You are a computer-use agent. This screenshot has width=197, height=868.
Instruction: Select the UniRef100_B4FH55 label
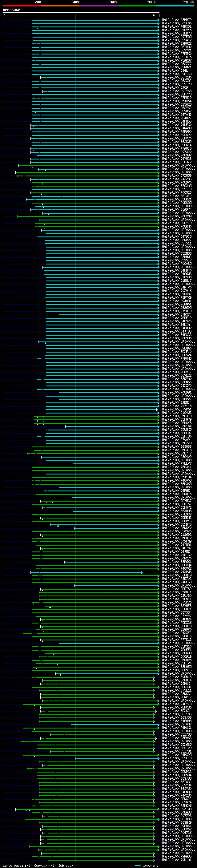(x=177, y=121)
